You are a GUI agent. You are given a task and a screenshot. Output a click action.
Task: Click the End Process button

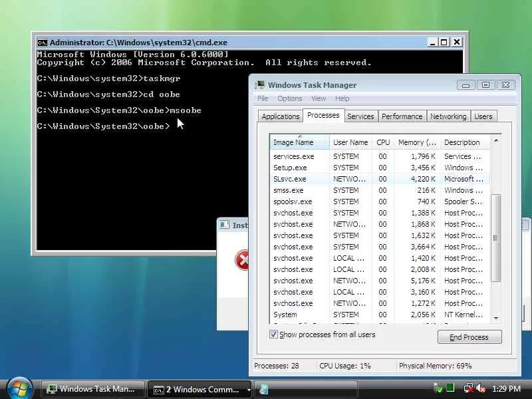pyautogui.click(x=469, y=337)
